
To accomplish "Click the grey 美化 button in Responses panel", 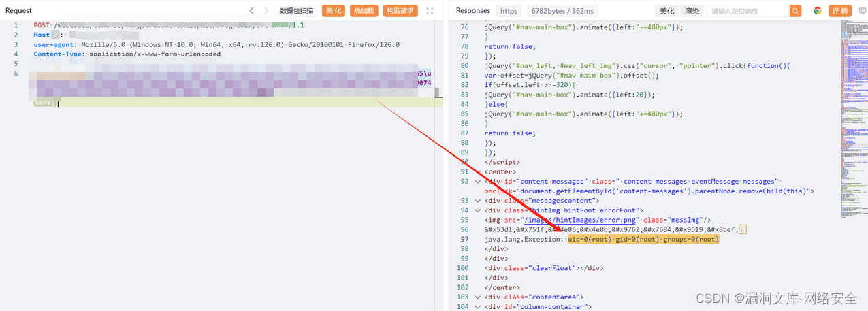I will [667, 11].
